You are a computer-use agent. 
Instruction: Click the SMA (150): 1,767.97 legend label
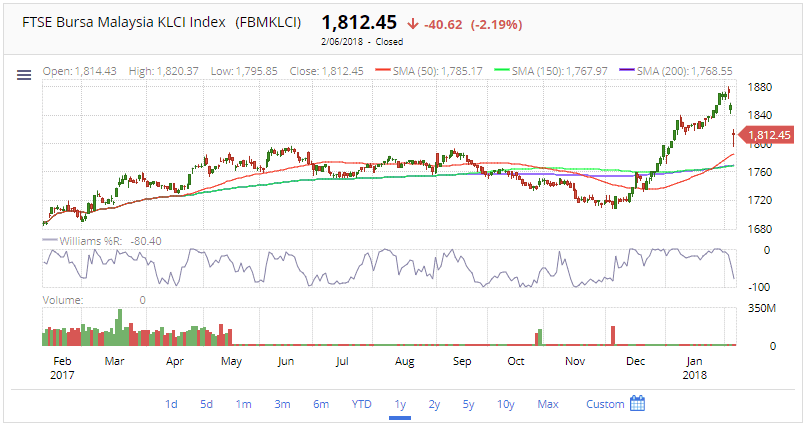tap(559, 71)
